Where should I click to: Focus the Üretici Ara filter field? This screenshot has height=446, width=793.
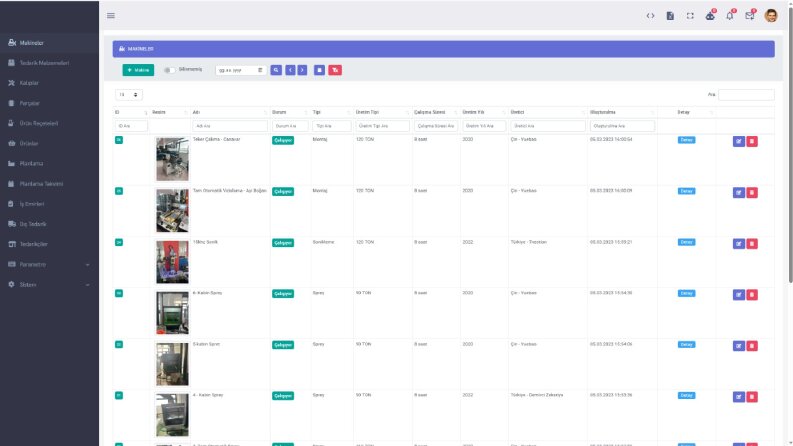coord(548,125)
